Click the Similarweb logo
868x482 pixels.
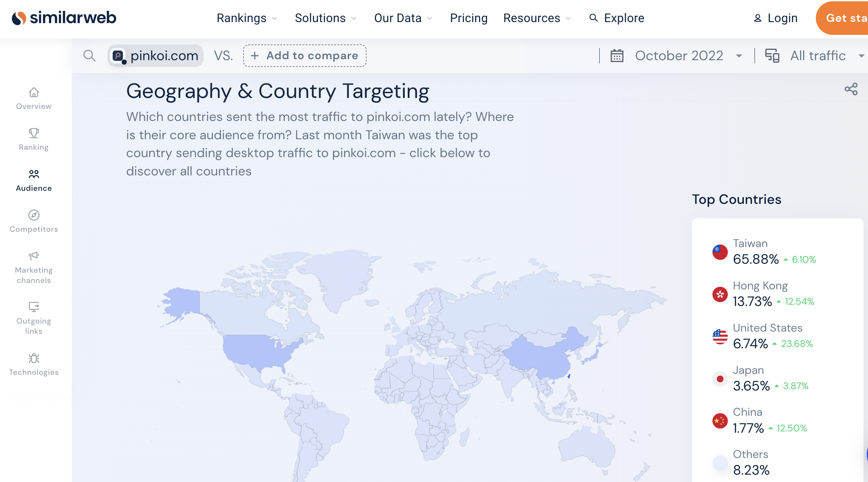[64, 18]
